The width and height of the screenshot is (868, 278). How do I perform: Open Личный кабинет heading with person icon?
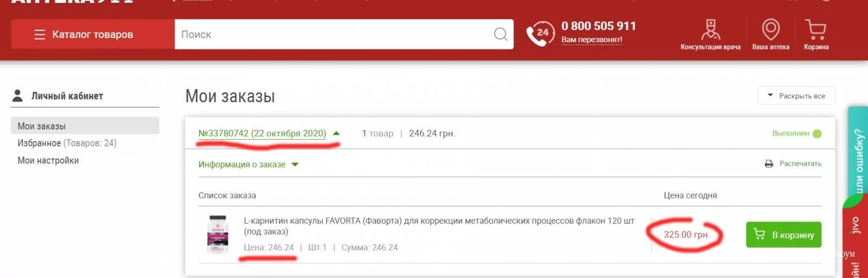[58, 96]
